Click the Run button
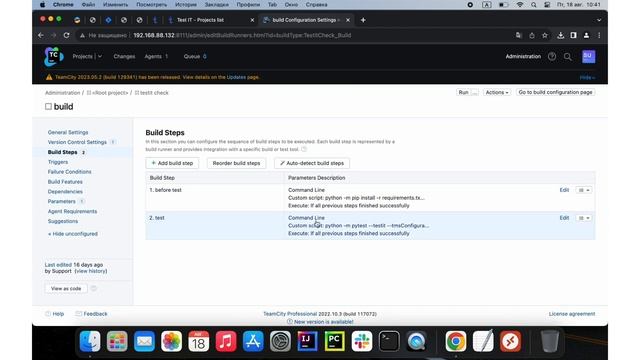This screenshot has width=640, height=360. tap(463, 93)
